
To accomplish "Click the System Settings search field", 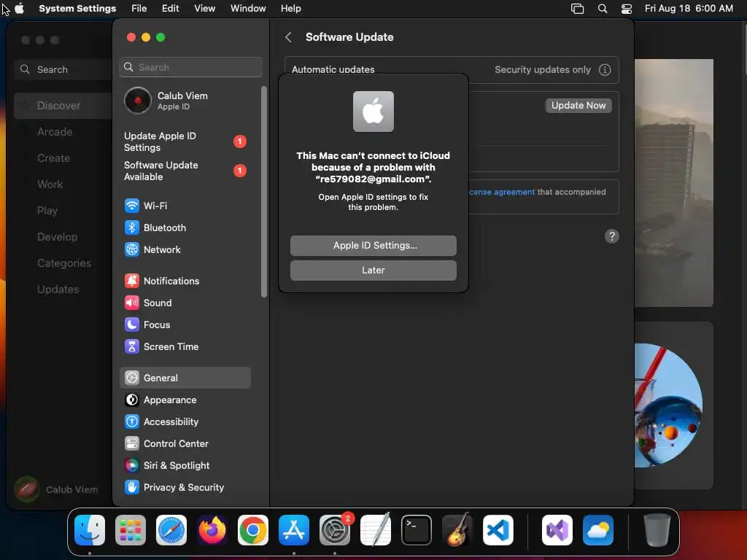I will (x=190, y=67).
